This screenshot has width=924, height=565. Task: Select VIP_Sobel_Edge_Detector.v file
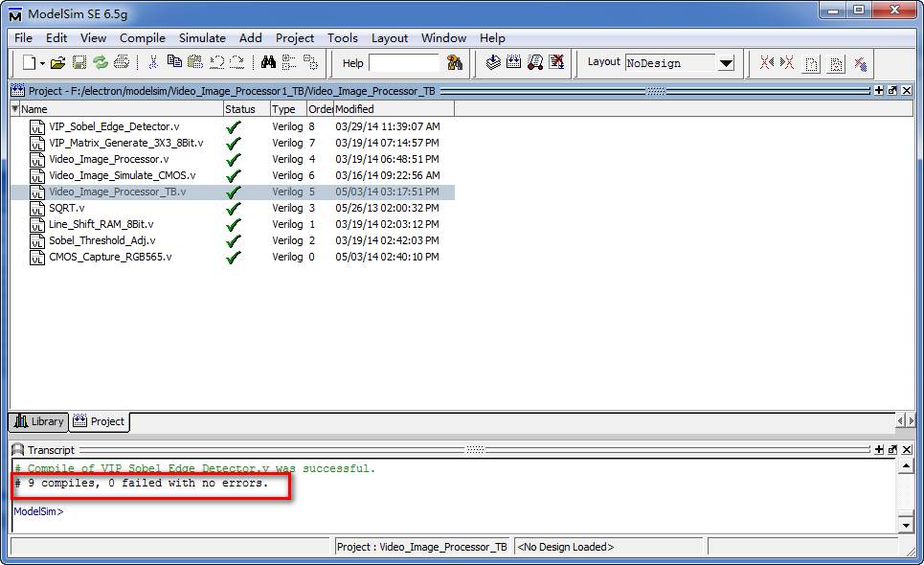point(113,126)
